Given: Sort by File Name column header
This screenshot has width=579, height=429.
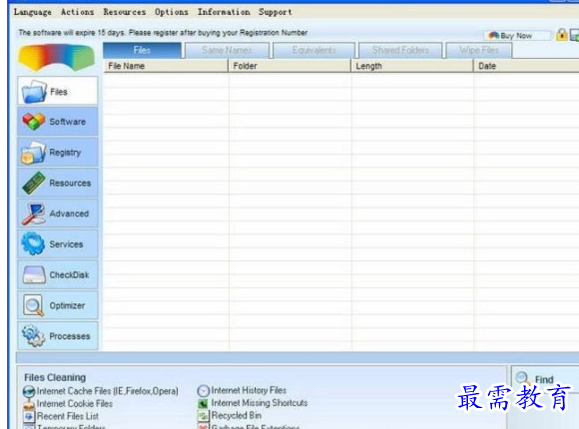Looking at the screenshot, I should tap(165, 66).
